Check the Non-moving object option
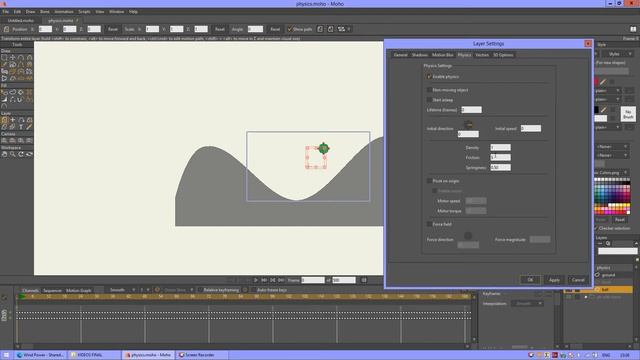Viewport: 640px width, 360px height. tap(429, 90)
